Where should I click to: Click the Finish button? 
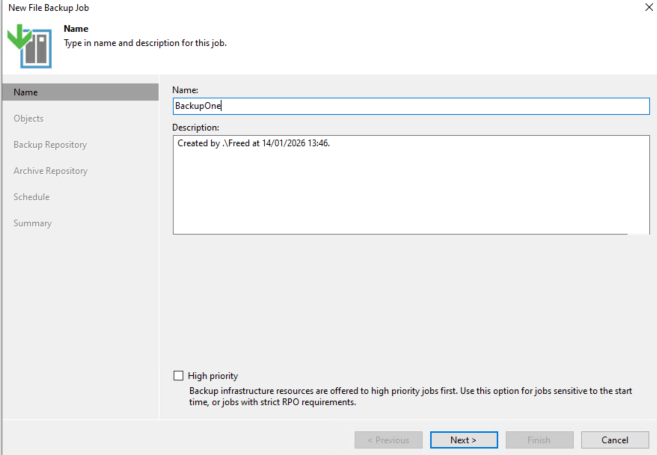coord(538,440)
